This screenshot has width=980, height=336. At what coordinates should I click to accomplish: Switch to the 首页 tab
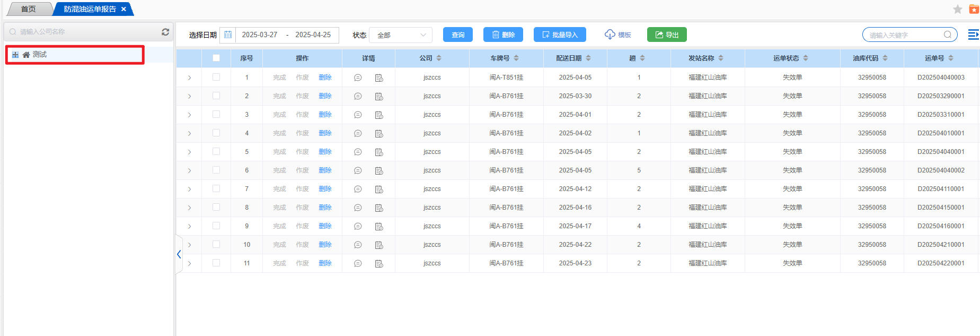pos(29,9)
